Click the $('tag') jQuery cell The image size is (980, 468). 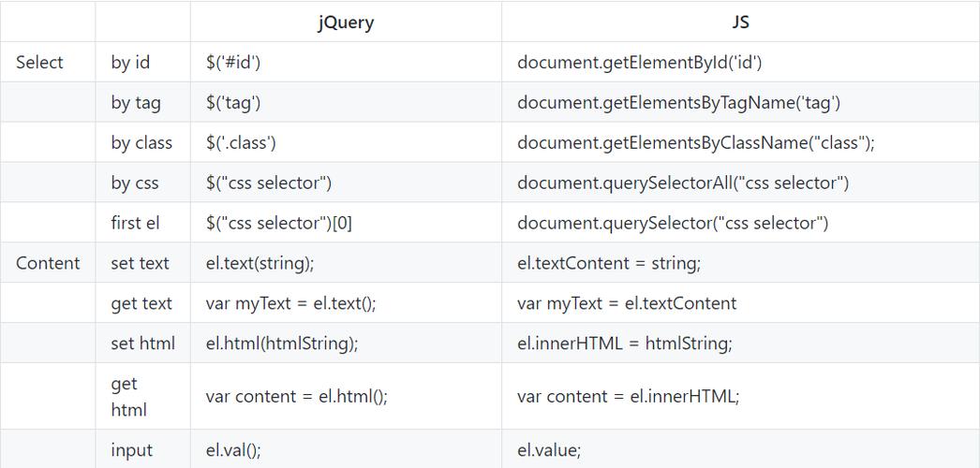coord(346,102)
